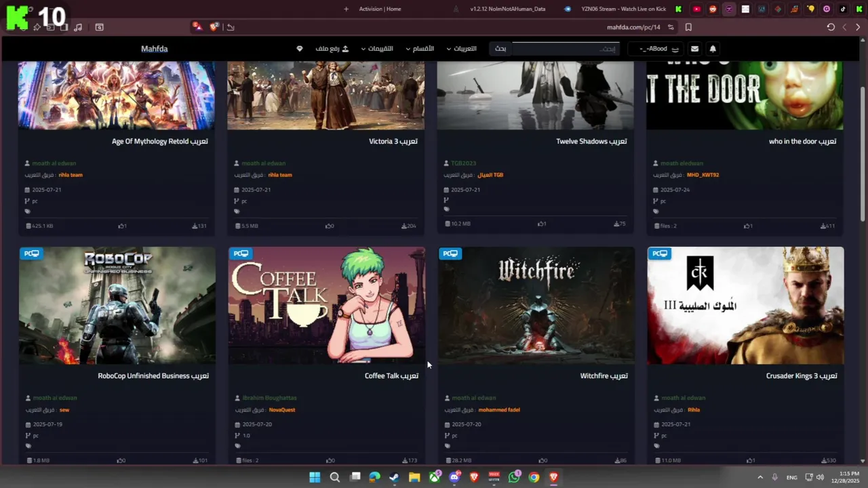The width and height of the screenshot is (868, 488).
Task: Switch to the v1.2.12 NoImNotAHuman_Data tab
Action: click(x=507, y=9)
